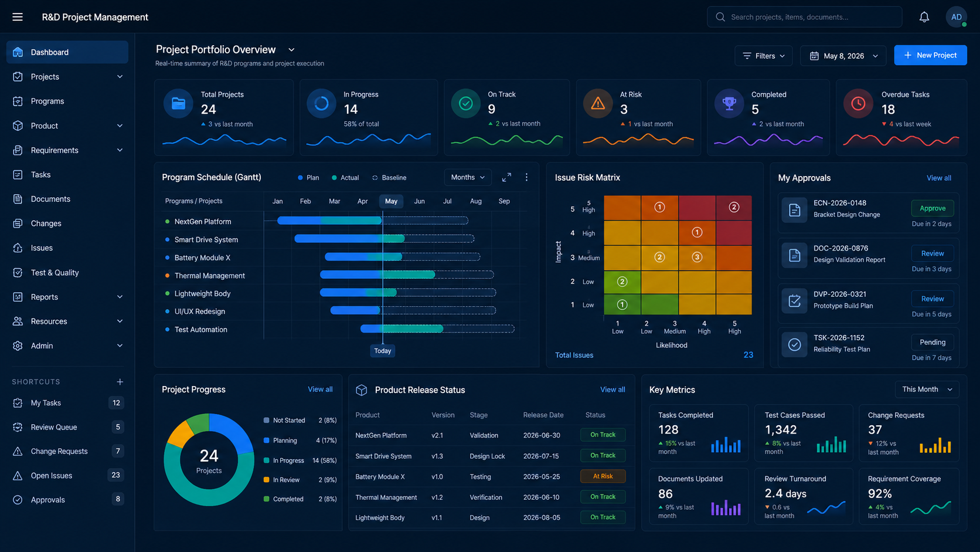980x552 pixels.
Task: Click the Changes sidebar icon
Action: (18, 223)
